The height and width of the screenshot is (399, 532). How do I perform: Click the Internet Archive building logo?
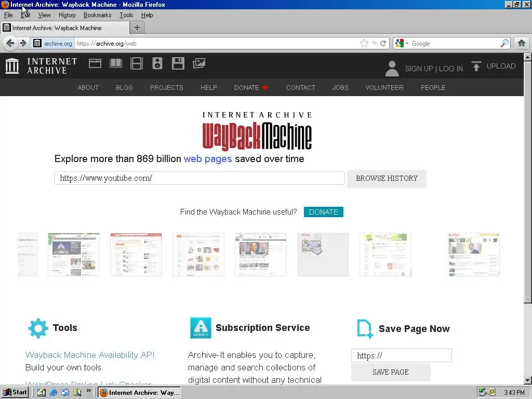point(12,66)
